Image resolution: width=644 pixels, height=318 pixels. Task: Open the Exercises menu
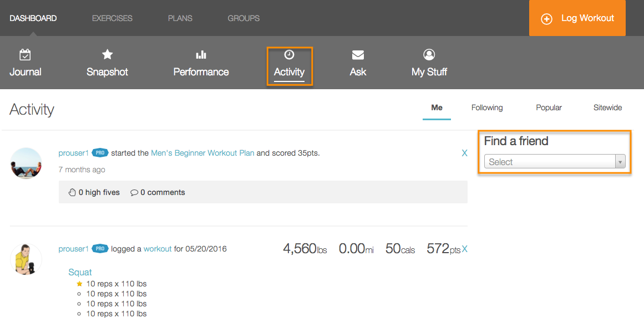[x=112, y=18]
